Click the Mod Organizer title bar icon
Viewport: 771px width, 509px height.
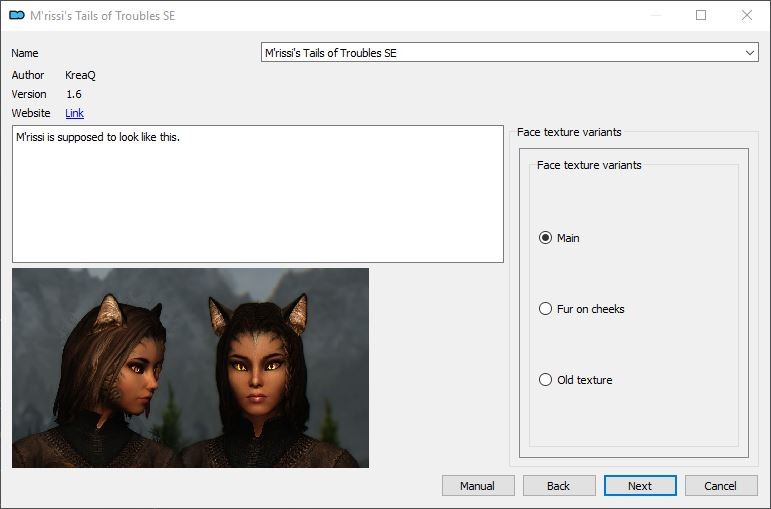point(17,15)
